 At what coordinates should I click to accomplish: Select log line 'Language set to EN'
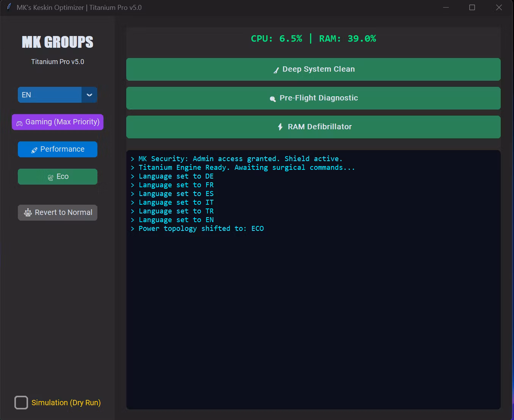click(x=172, y=220)
